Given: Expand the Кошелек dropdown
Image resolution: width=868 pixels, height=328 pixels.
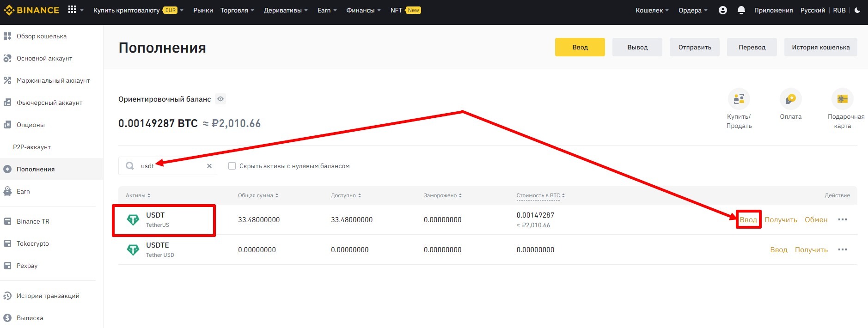Looking at the screenshot, I should [x=652, y=10].
